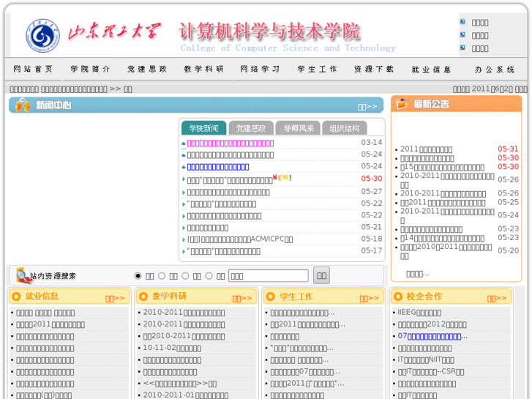Switch to the 党建思政 news tab

[x=251, y=128]
